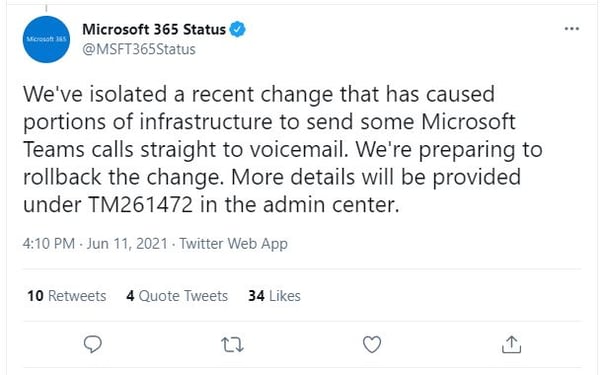Viewport: 603px width, 375px height.
Task: Click the TM261472 incident ID text
Action: pos(140,205)
